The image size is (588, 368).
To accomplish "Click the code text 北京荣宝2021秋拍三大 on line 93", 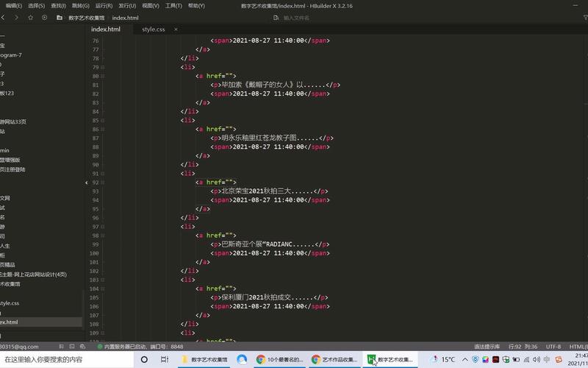I will 256,191.
